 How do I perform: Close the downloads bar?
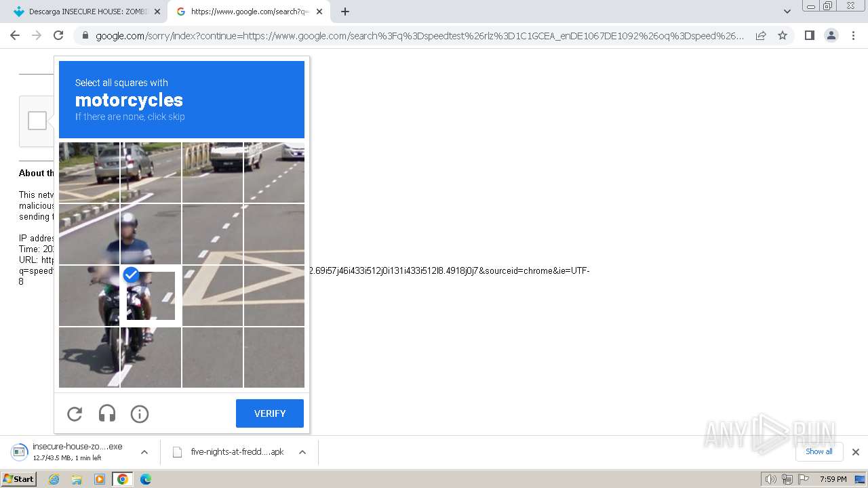(x=856, y=452)
